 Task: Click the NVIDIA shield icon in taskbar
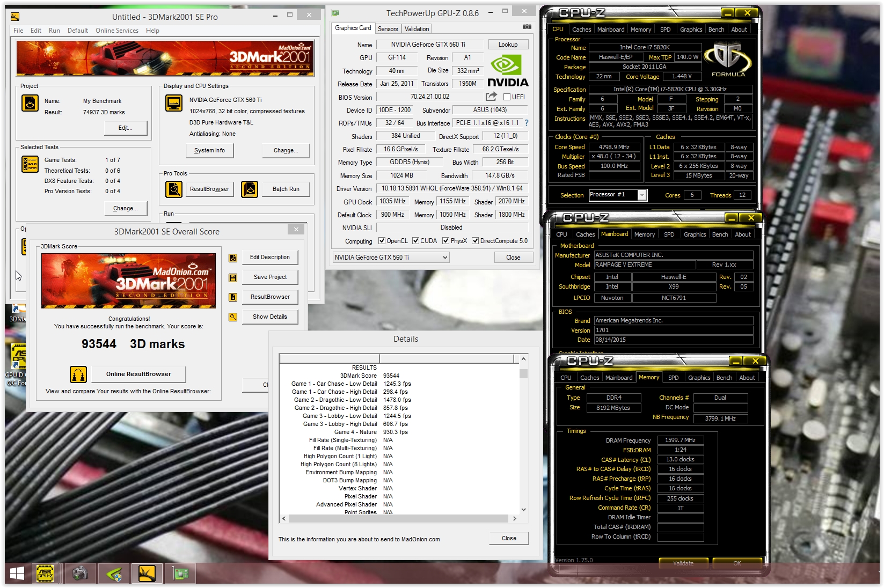tap(114, 574)
